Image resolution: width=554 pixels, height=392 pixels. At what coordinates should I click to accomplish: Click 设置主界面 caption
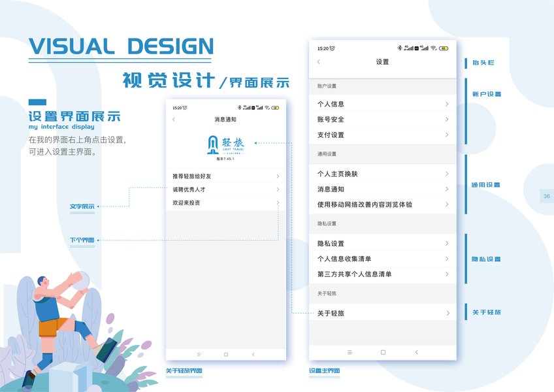324,371
